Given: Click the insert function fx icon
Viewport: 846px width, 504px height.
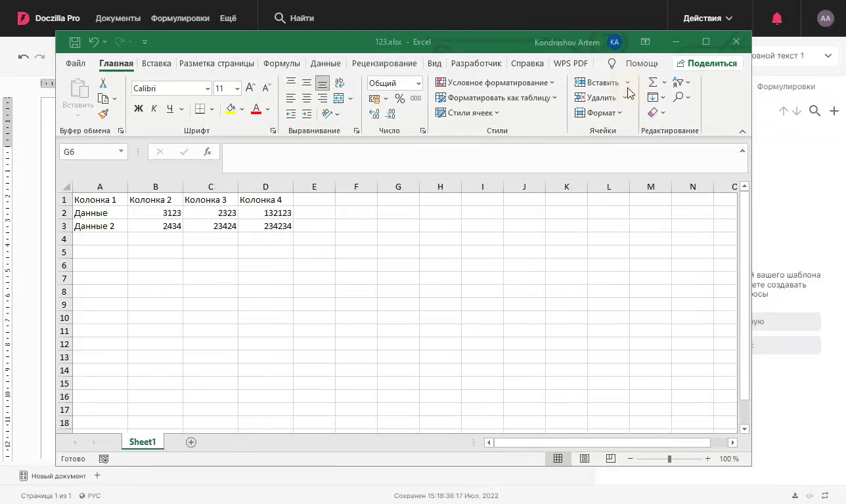Looking at the screenshot, I should click(x=208, y=152).
